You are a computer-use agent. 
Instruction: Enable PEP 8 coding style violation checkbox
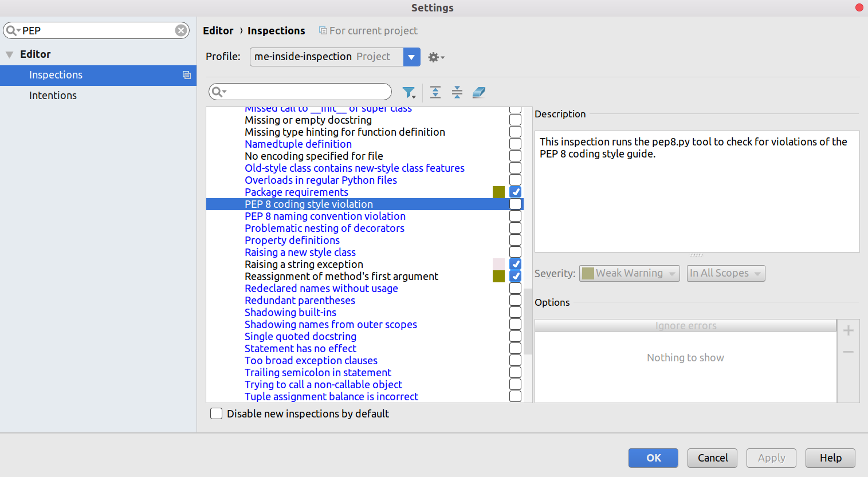[515, 204]
